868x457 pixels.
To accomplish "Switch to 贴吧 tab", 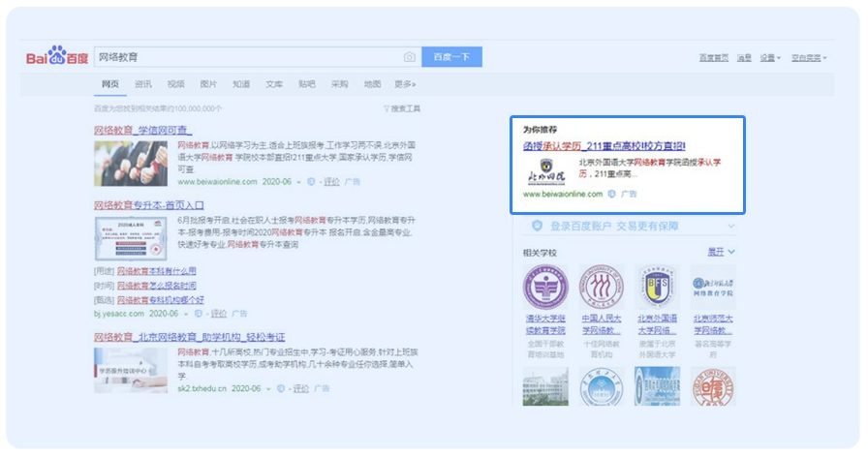I will click(x=307, y=84).
